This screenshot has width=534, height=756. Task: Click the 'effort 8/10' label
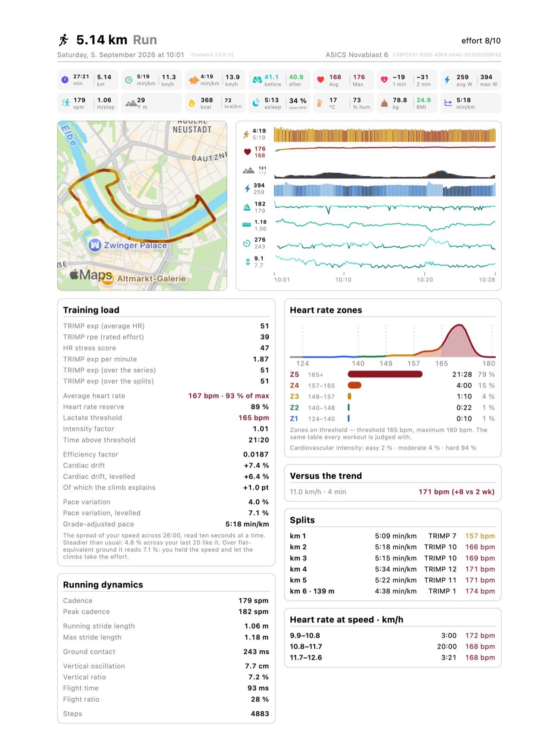(x=481, y=41)
